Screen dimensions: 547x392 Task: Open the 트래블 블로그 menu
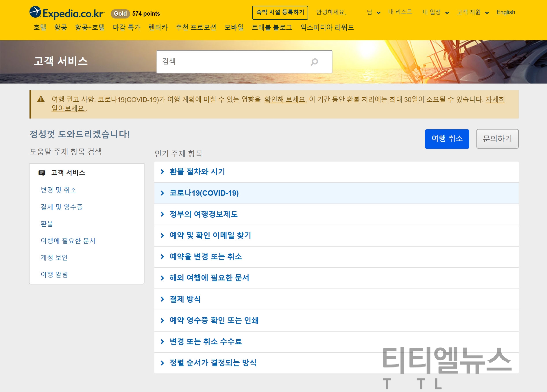[x=272, y=27]
